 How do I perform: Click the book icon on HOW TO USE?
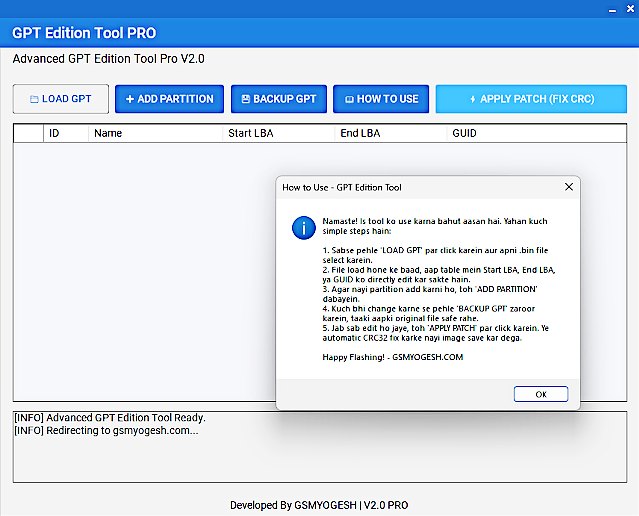tap(349, 99)
